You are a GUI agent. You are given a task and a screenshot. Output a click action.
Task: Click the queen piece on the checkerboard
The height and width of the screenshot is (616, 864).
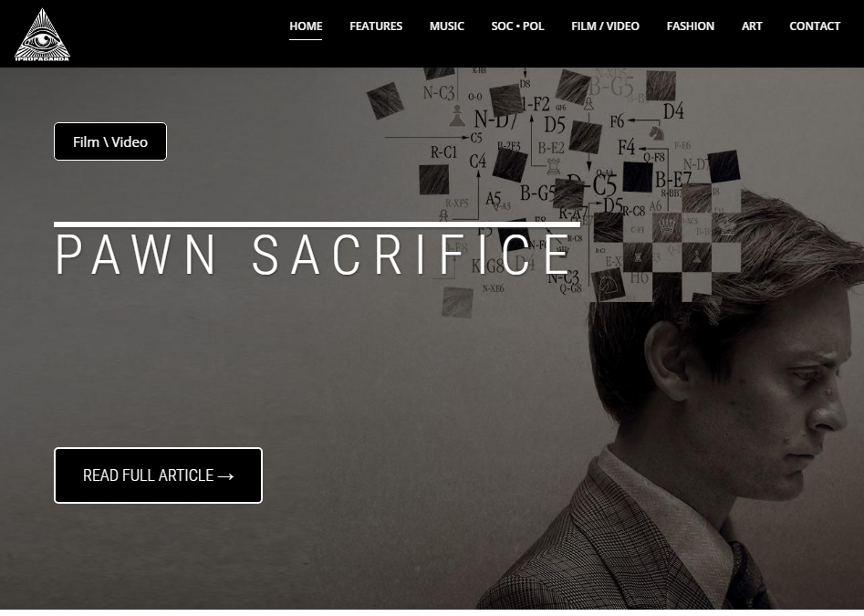coord(667,226)
